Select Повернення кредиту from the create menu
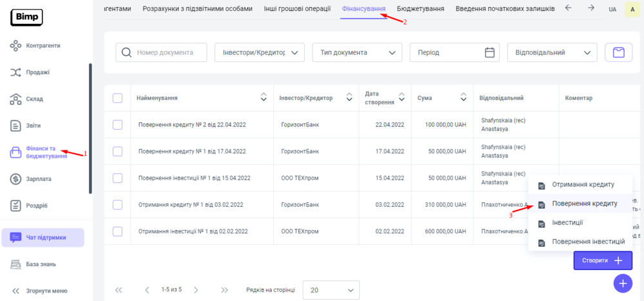 click(584, 203)
